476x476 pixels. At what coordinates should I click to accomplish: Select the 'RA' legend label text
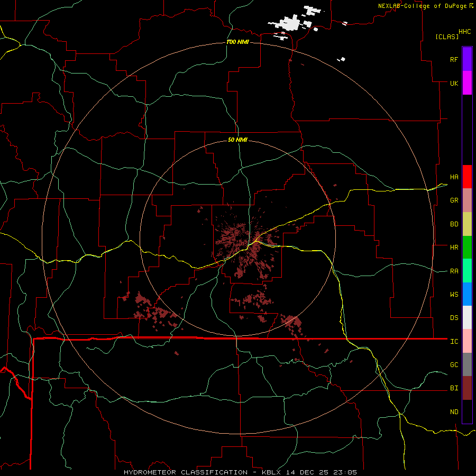(x=454, y=271)
